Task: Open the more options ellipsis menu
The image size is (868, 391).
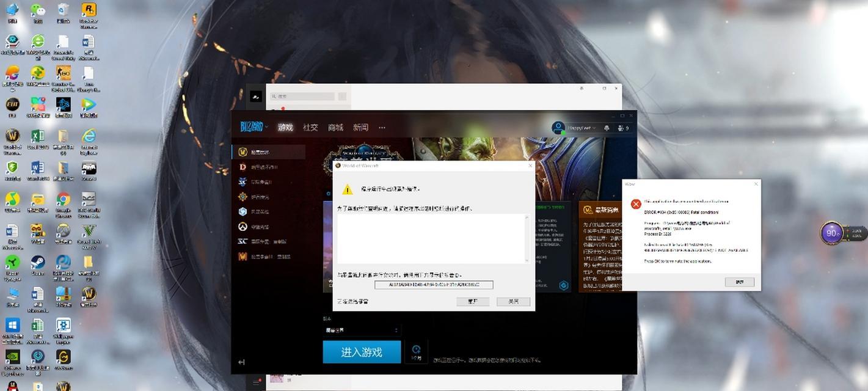Action: (382, 128)
